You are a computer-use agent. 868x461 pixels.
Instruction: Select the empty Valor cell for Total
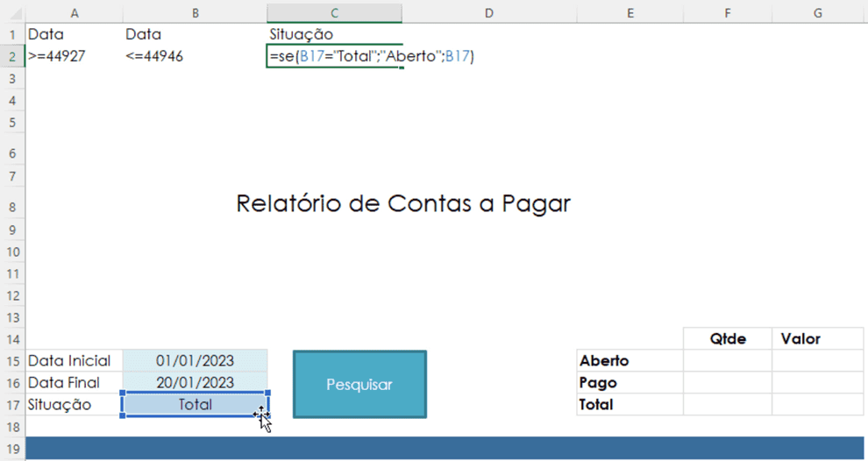point(817,405)
